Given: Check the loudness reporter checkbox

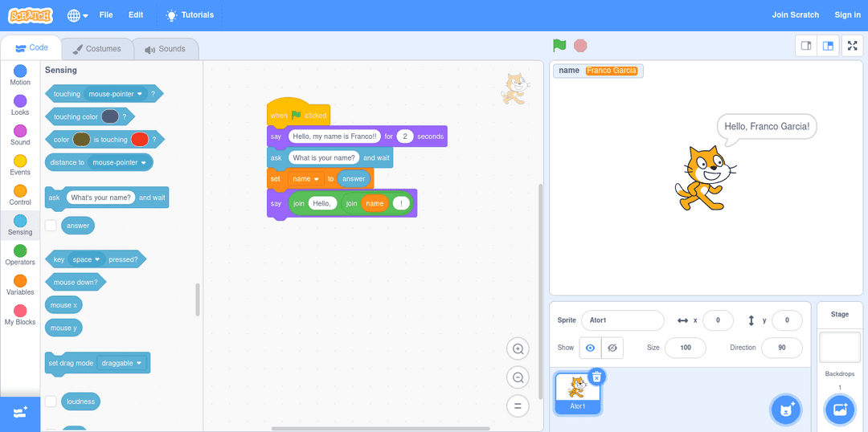Looking at the screenshot, I should tap(51, 401).
